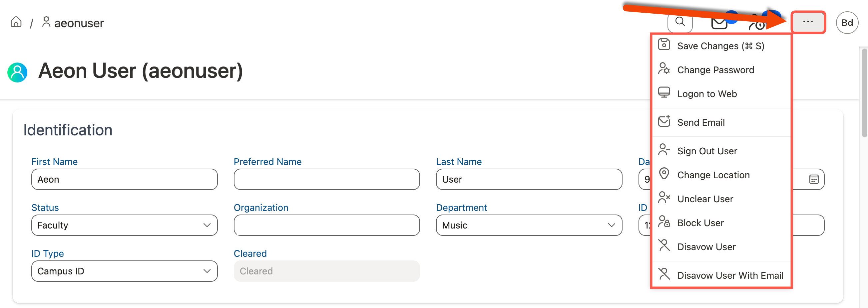Image resolution: width=868 pixels, height=308 pixels.
Task: Open the Status dropdown showing Faculty
Action: 124,225
